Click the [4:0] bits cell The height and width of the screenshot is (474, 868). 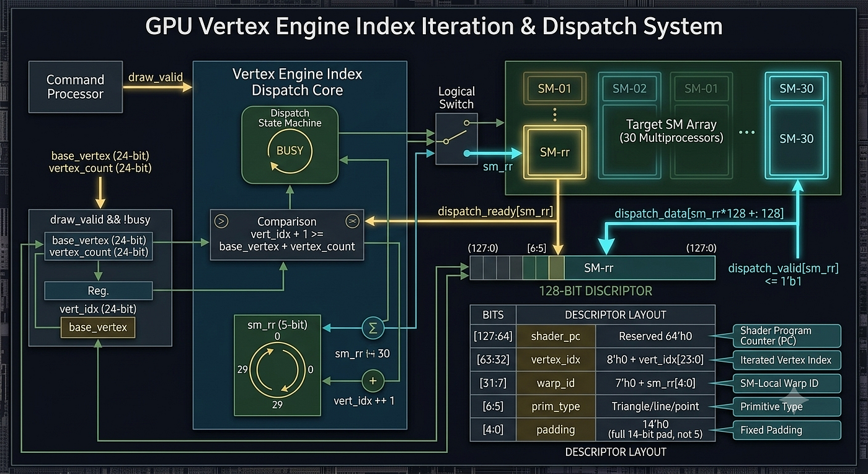point(493,429)
